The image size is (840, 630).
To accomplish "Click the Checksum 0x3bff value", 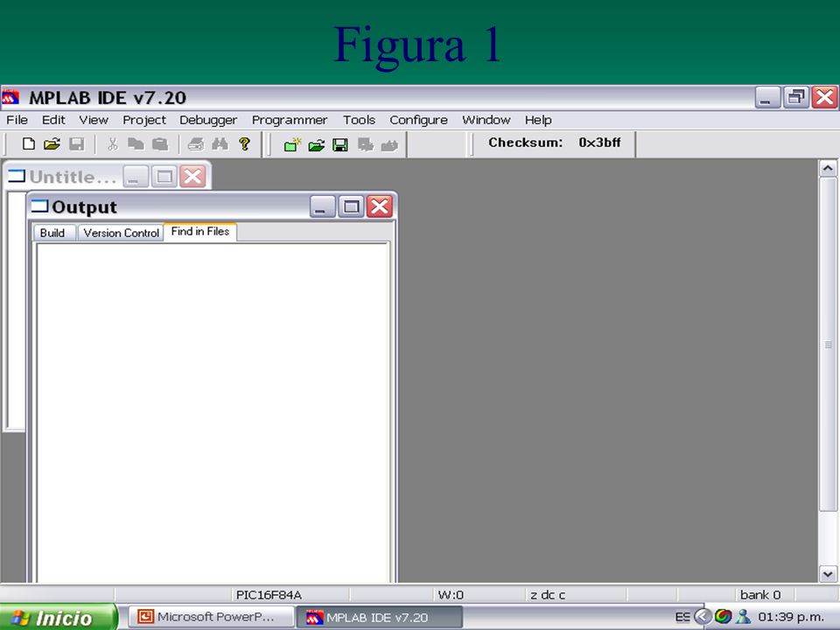I will [599, 143].
